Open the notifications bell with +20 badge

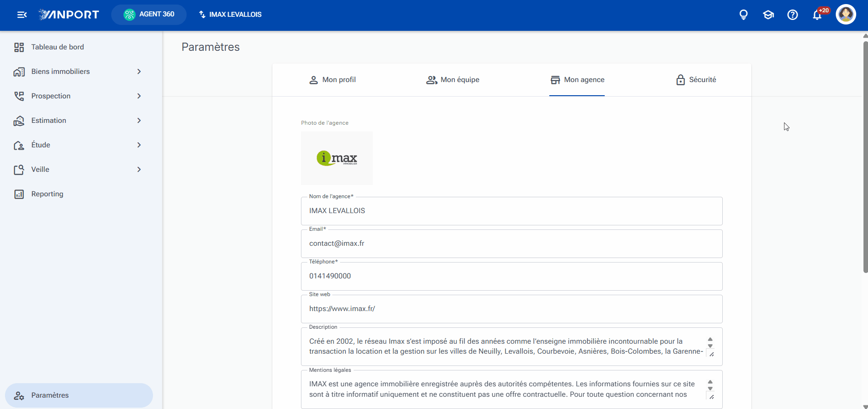(x=818, y=14)
